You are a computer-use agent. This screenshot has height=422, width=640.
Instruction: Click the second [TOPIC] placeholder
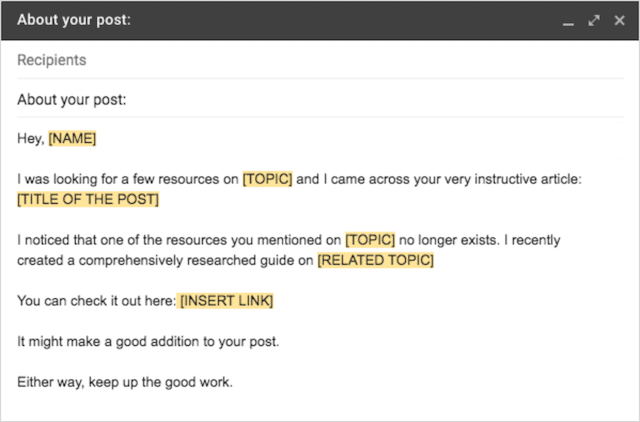[370, 240]
